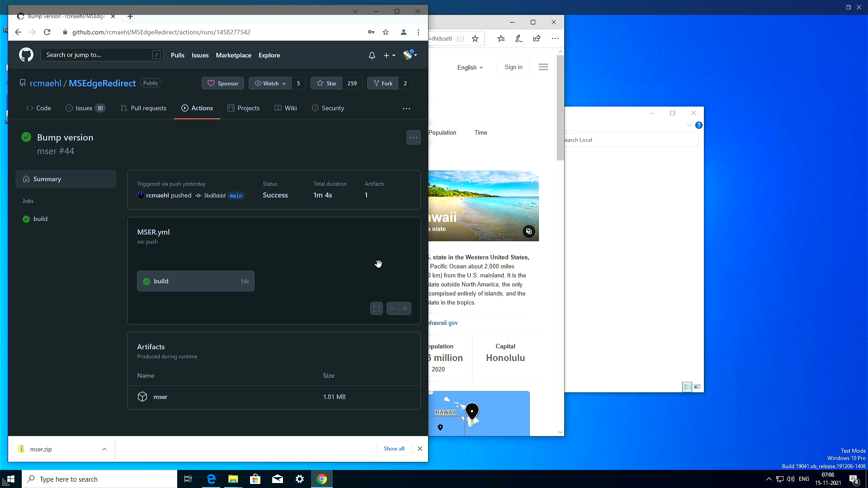The height and width of the screenshot is (488, 868).
Task: Open GitHub home via the Octocat logo
Action: click(x=26, y=55)
